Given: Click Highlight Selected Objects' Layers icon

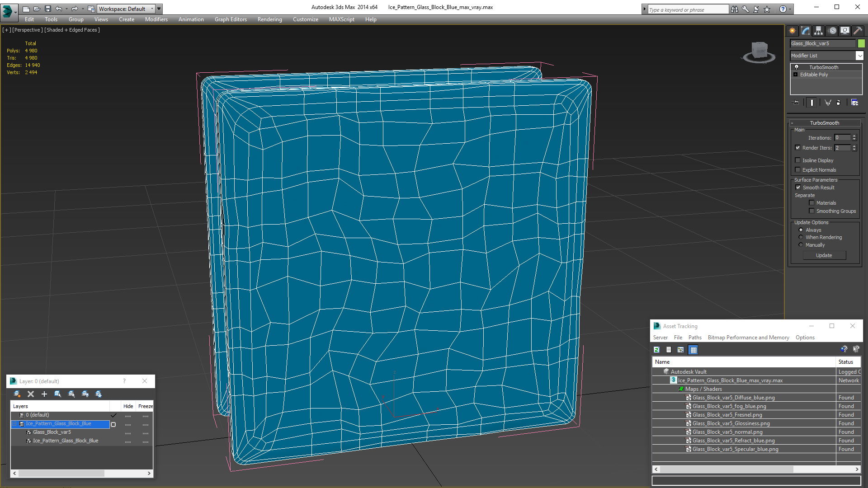Looking at the screenshot, I should (71, 394).
